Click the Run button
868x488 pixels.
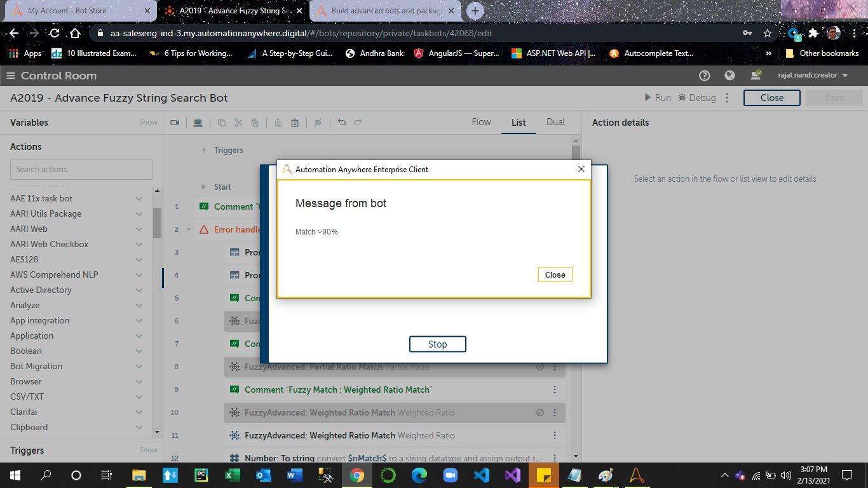pos(658,98)
